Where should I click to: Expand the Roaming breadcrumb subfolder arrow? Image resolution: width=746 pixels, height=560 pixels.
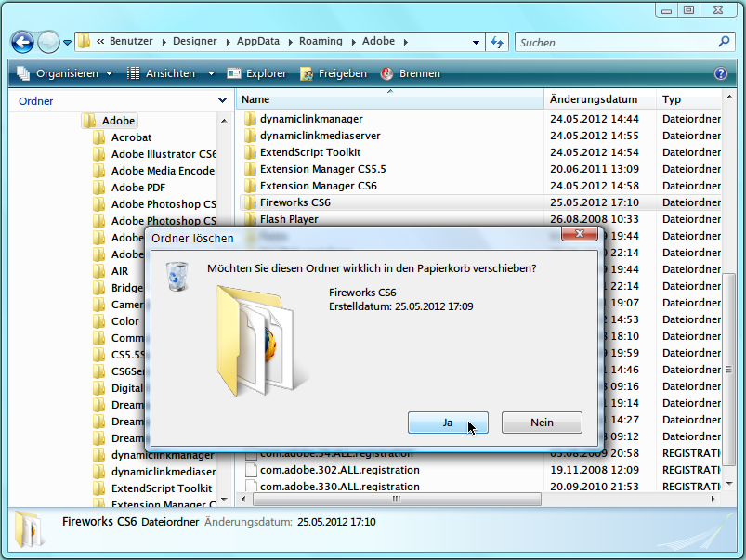[354, 42]
